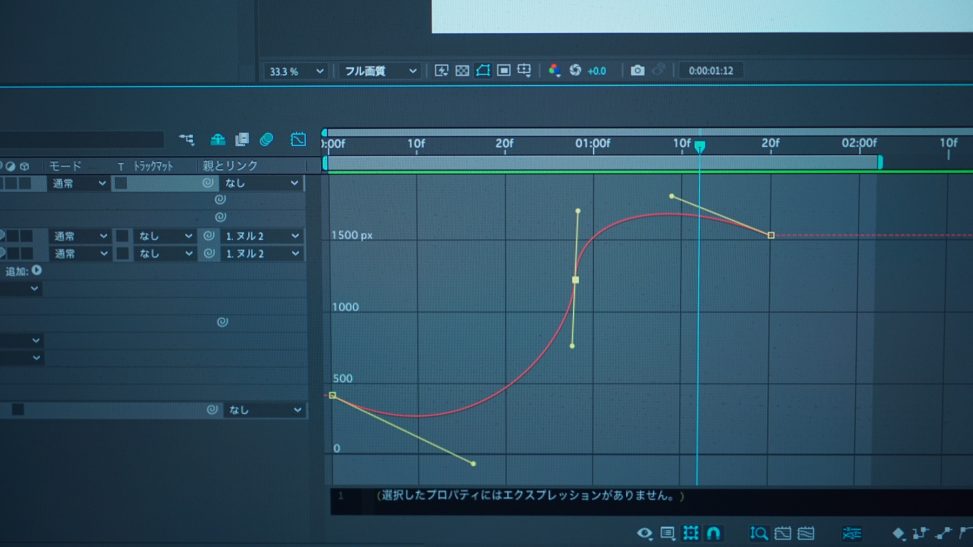Click the composition mini-flowchart icon
The image size is (973, 547).
coord(187,140)
